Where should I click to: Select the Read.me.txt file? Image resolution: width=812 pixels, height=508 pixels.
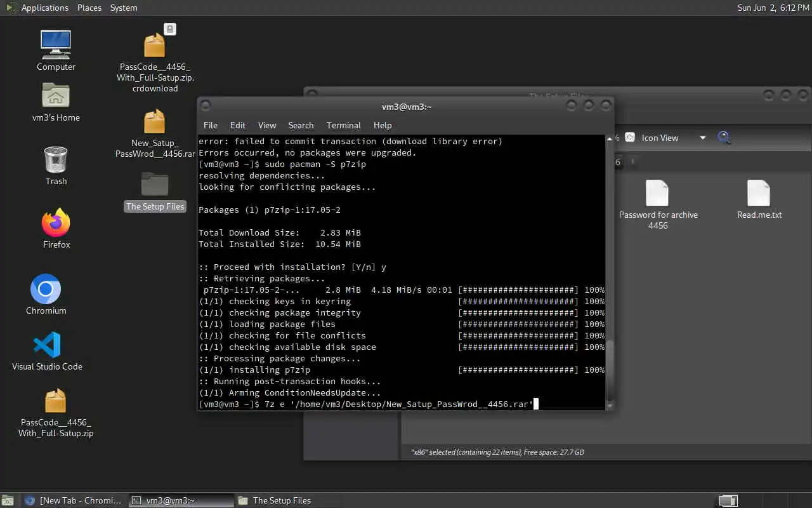[x=759, y=194]
